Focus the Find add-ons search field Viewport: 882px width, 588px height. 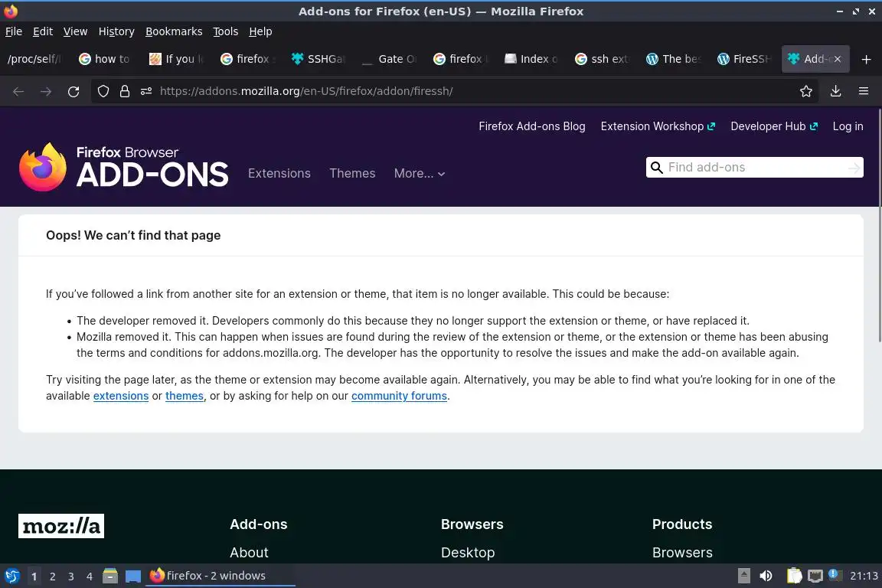coord(754,168)
